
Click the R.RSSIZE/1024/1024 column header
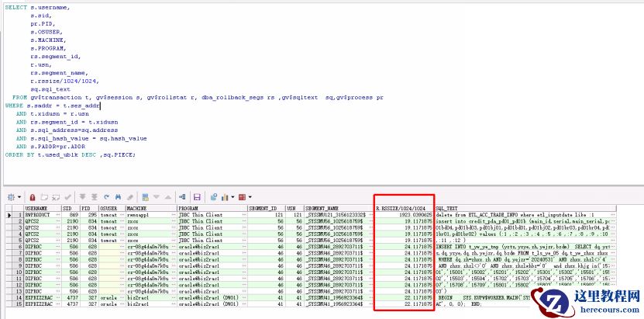404,209
